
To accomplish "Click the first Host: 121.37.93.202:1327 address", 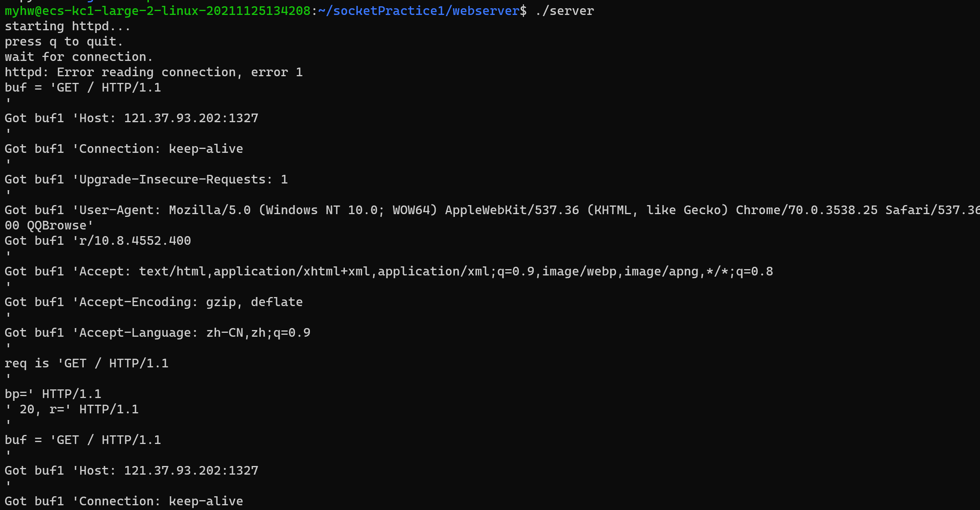I will [x=191, y=118].
